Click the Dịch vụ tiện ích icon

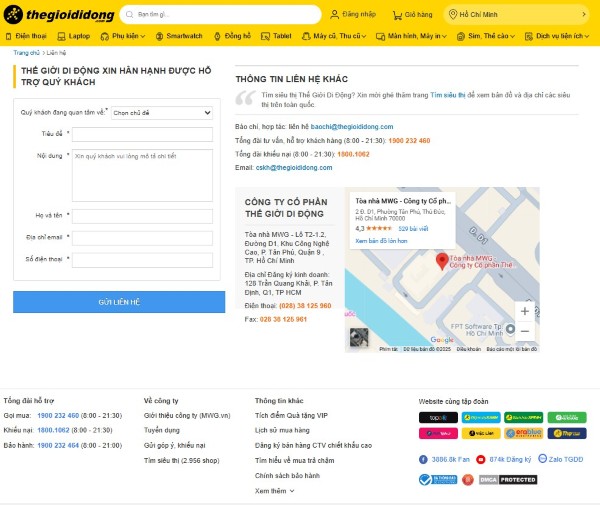pos(529,36)
